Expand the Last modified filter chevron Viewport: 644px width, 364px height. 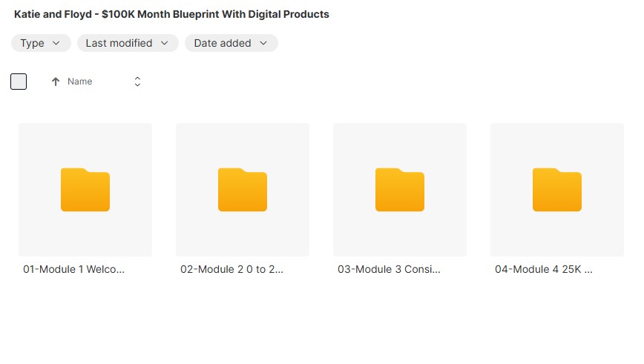pyautogui.click(x=165, y=43)
